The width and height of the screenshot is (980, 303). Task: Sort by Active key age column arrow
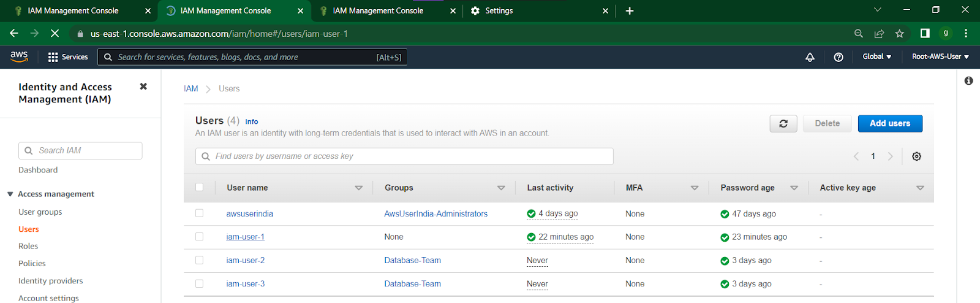pyautogui.click(x=920, y=188)
